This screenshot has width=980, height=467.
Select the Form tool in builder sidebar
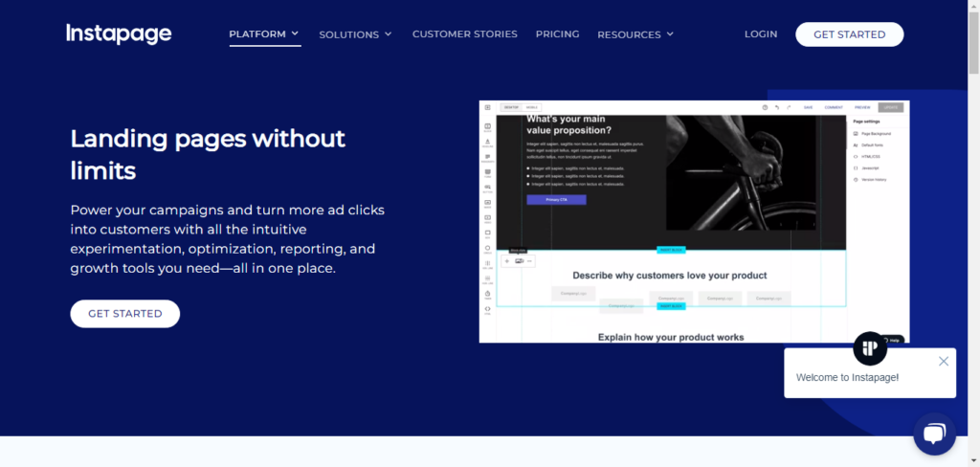[x=487, y=173]
